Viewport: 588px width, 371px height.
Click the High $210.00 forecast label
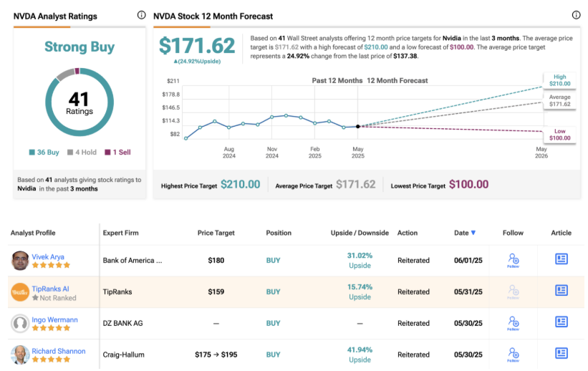pos(559,80)
